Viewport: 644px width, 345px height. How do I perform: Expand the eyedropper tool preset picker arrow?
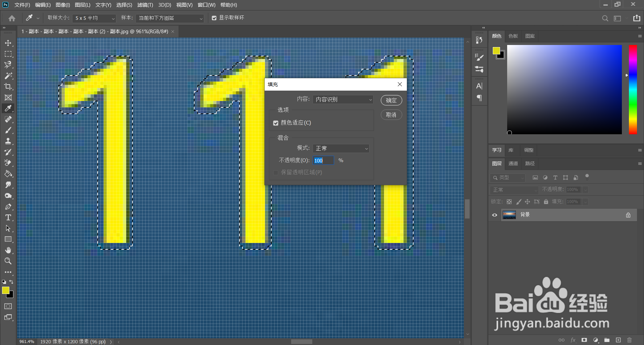[38, 18]
